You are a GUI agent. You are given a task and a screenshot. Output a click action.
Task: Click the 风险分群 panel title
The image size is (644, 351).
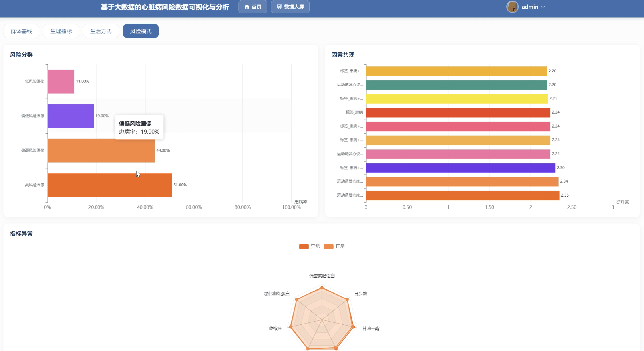(21, 55)
